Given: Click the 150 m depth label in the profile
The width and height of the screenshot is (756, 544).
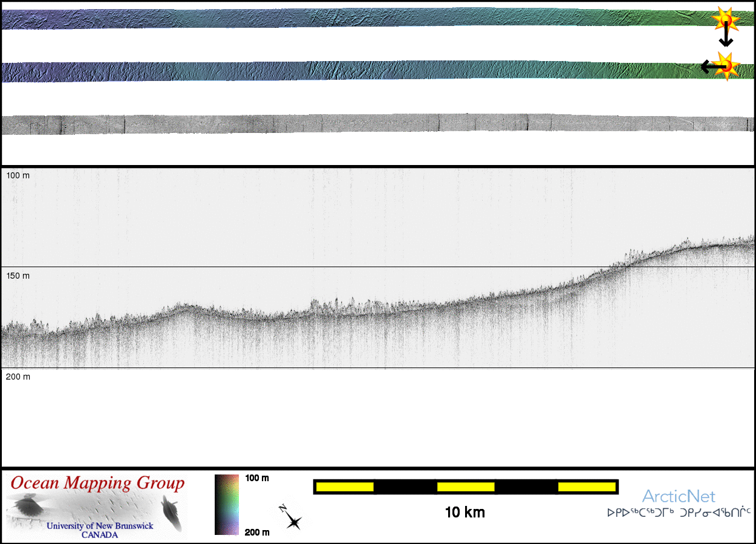Looking at the screenshot, I should point(18,276).
